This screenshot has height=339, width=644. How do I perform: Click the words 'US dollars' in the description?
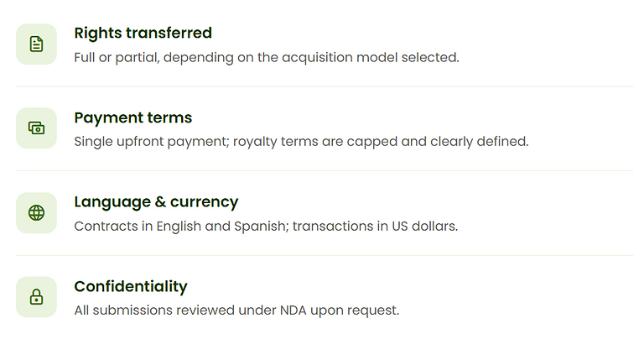pos(424,227)
